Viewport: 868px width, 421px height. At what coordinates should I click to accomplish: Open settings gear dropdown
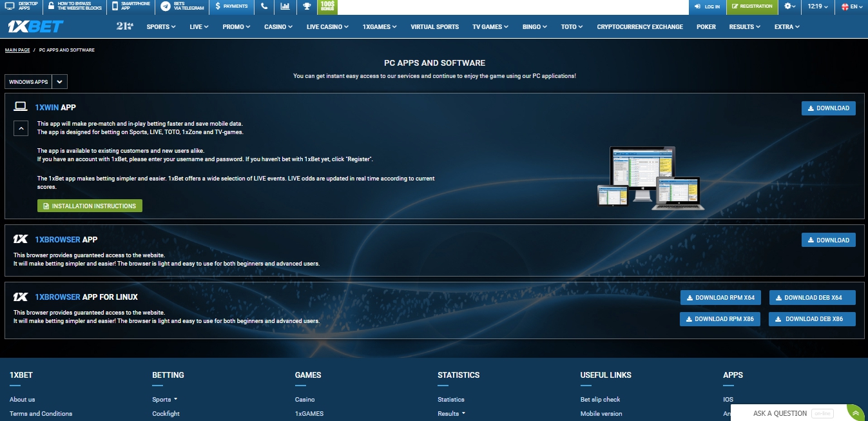[x=790, y=6]
